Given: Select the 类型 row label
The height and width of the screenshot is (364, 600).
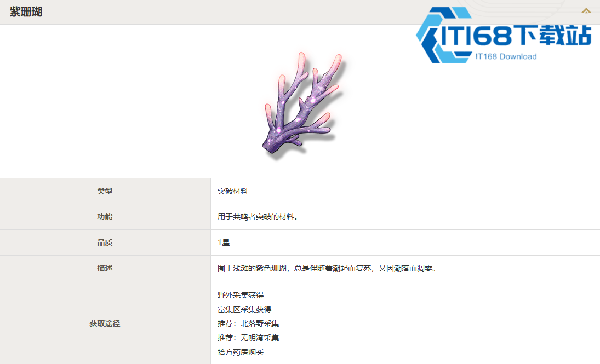Looking at the screenshot, I should [x=105, y=191].
